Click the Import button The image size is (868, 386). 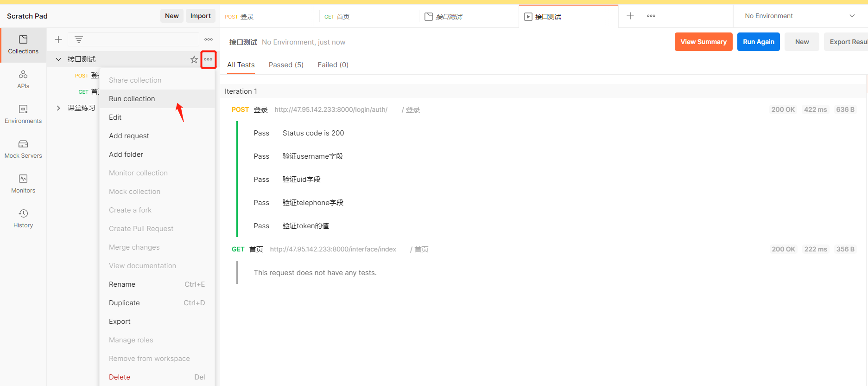pyautogui.click(x=201, y=16)
